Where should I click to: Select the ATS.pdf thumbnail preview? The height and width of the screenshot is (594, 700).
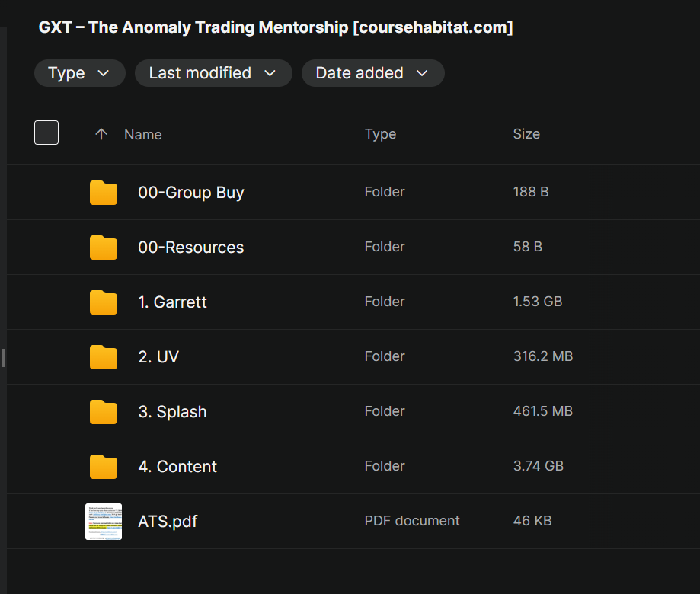104,522
